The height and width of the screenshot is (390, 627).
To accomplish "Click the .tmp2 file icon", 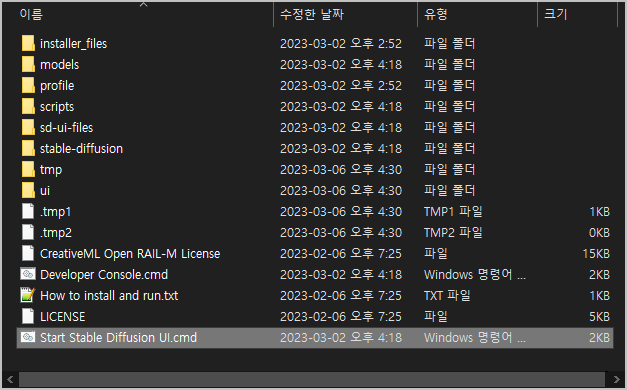I will [28, 232].
